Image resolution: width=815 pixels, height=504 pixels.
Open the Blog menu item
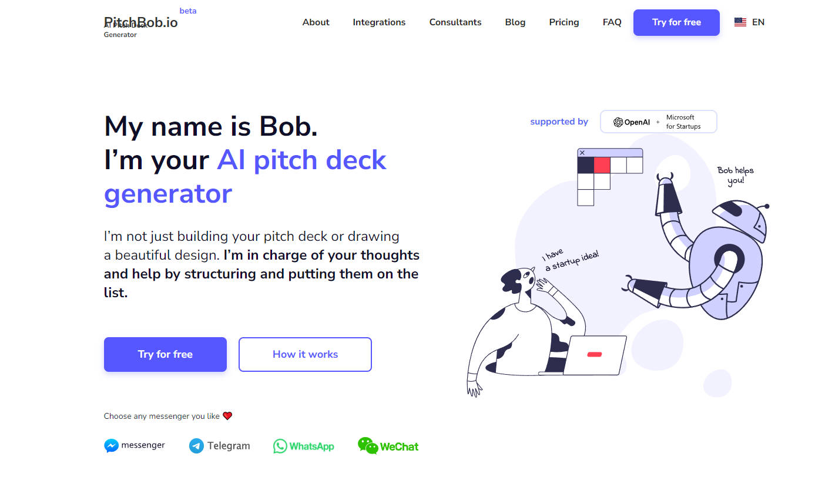515,22
